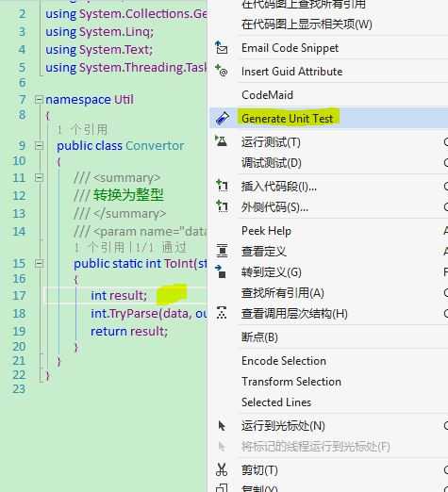Click the '1/1 通过' test status CodeLens
The image size is (448, 492).
coord(161,248)
